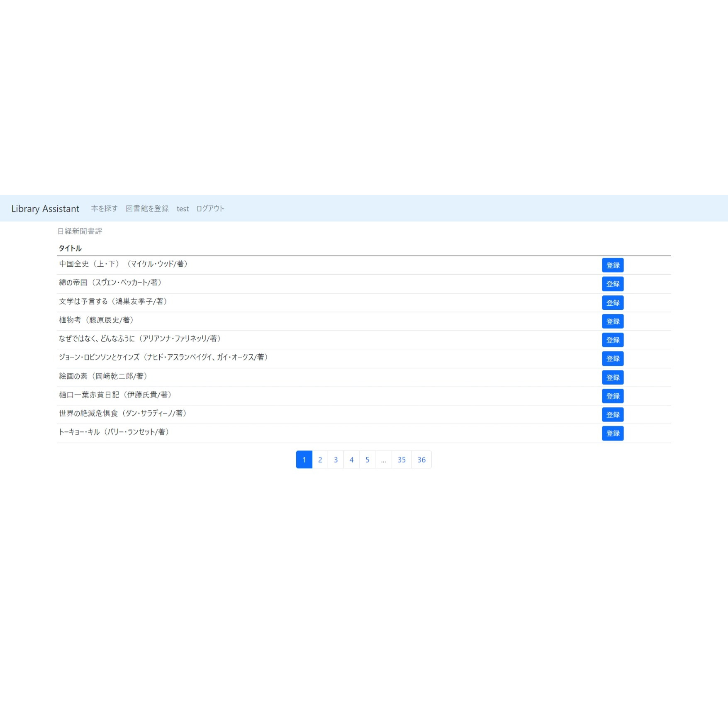The height and width of the screenshot is (728, 728).
Task: Go to last page 36
Action: pyautogui.click(x=421, y=460)
